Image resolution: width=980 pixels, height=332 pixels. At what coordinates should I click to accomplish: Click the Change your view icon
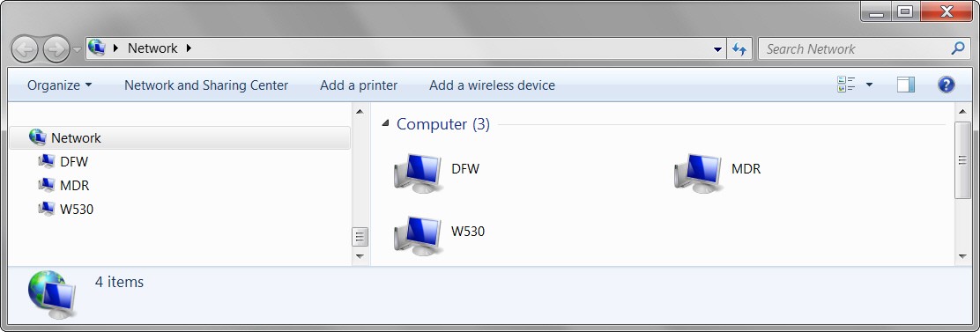point(846,85)
